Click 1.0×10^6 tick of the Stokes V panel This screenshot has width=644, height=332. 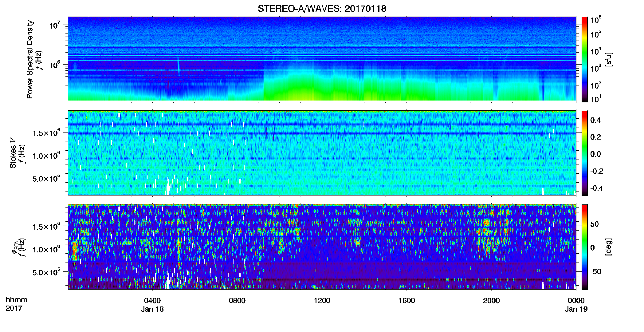(46, 156)
